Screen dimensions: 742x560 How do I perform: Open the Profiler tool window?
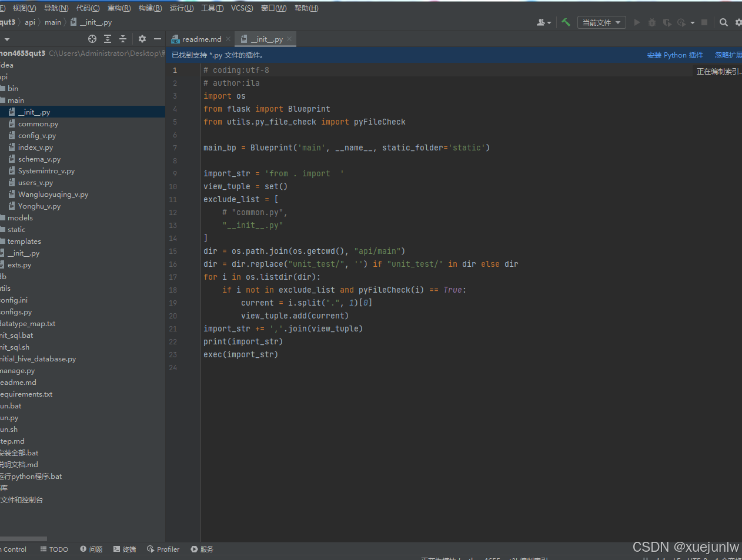click(x=163, y=549)
